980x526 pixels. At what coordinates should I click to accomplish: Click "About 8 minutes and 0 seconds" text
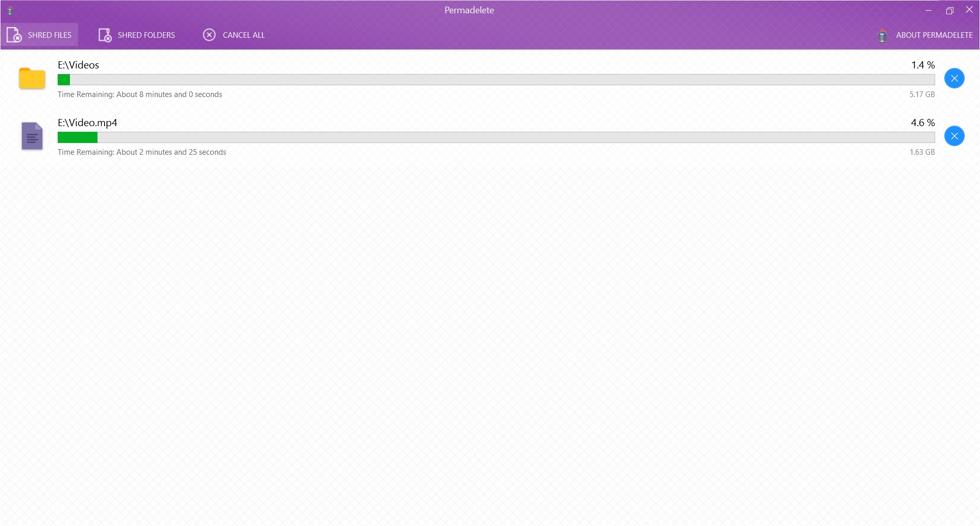tap(169, 94)
